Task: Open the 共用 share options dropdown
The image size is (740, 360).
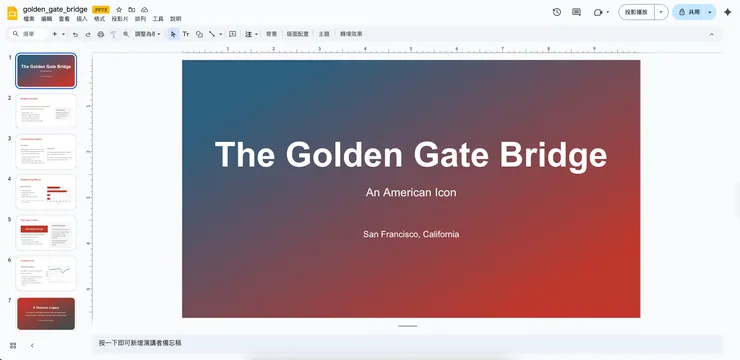Action: pyautogui.click(x=709, y=12)
